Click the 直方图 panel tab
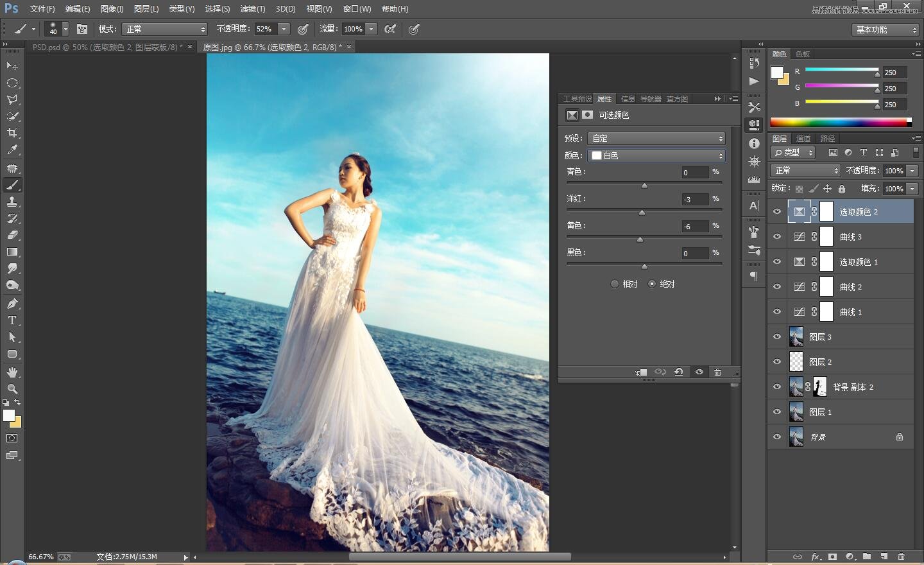The width and height of the screenshot is (924, 565). tap(677, 99)
